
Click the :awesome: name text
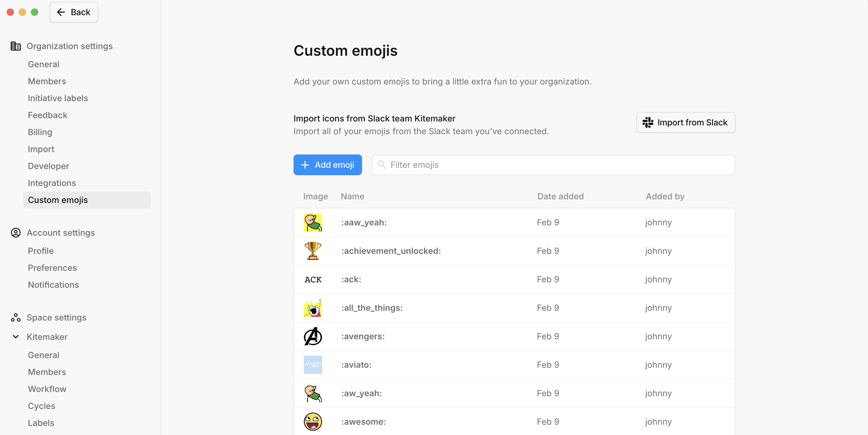pyautogui.click(x=363, y=421)
